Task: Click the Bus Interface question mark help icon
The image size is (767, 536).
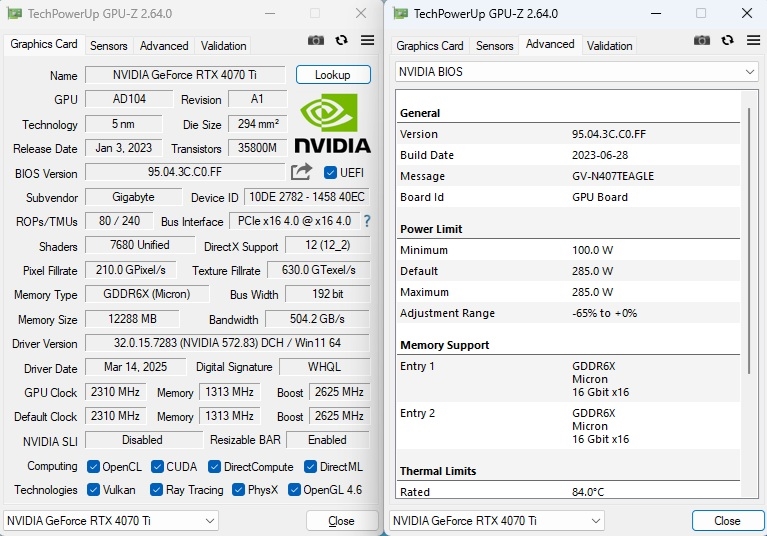Action: coord(367,221)
